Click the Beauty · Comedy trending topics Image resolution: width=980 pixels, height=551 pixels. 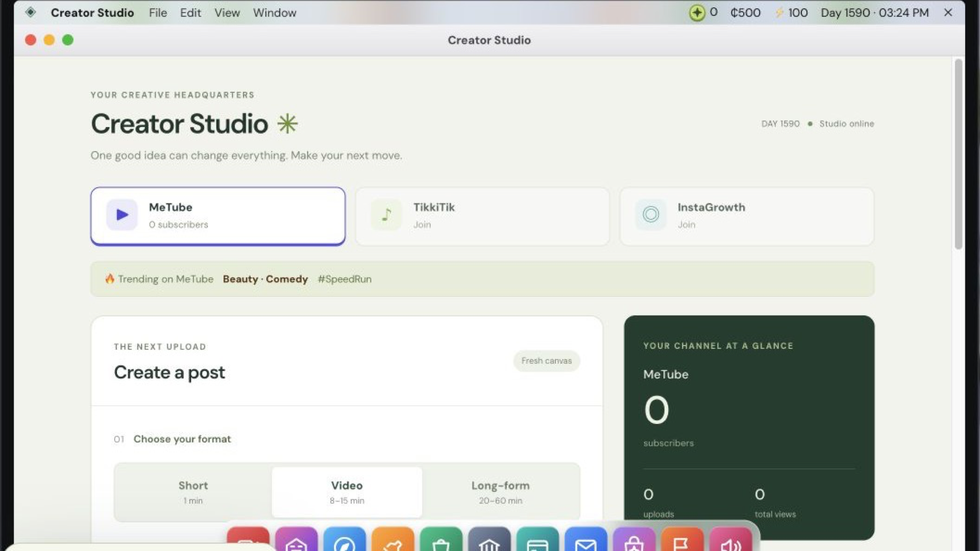pyautogui.click(x=265, y=279)
